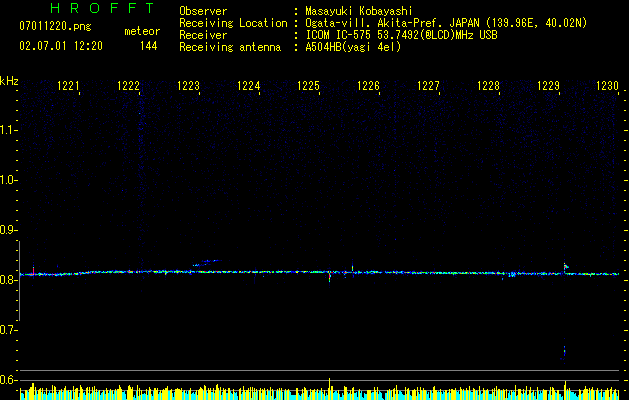
Task: Click the echo spike after 1225
Action: 329,276
